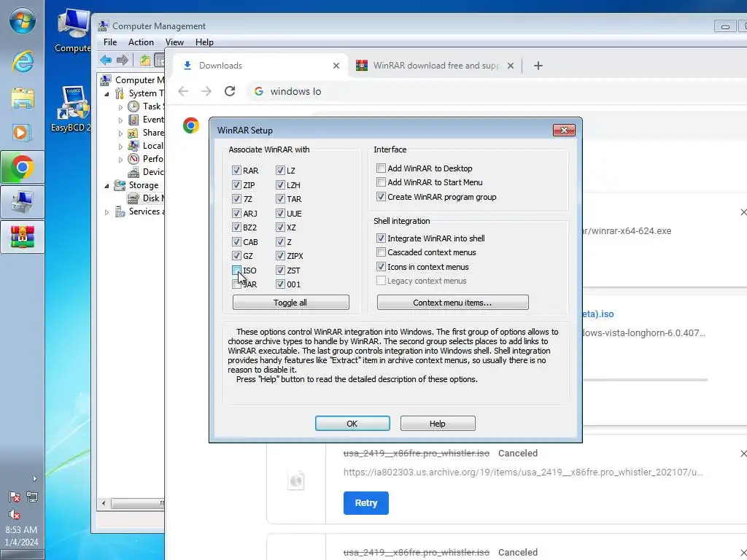747x560 pixels.
Task: Open the EasyBCD desktop shortcut
Action: point(72,109)
